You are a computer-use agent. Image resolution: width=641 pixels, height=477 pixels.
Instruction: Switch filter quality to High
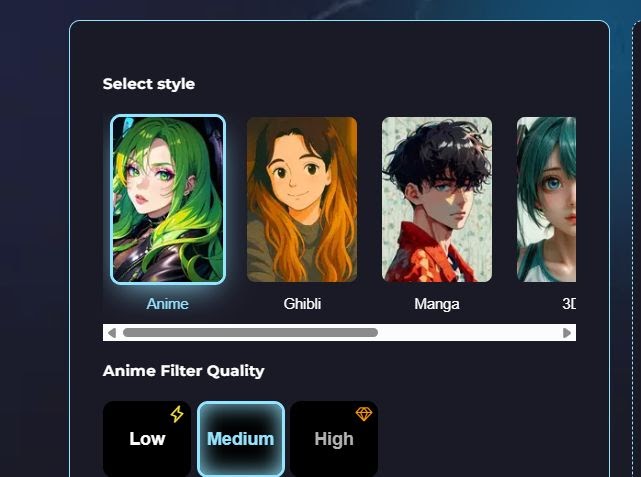334,439
